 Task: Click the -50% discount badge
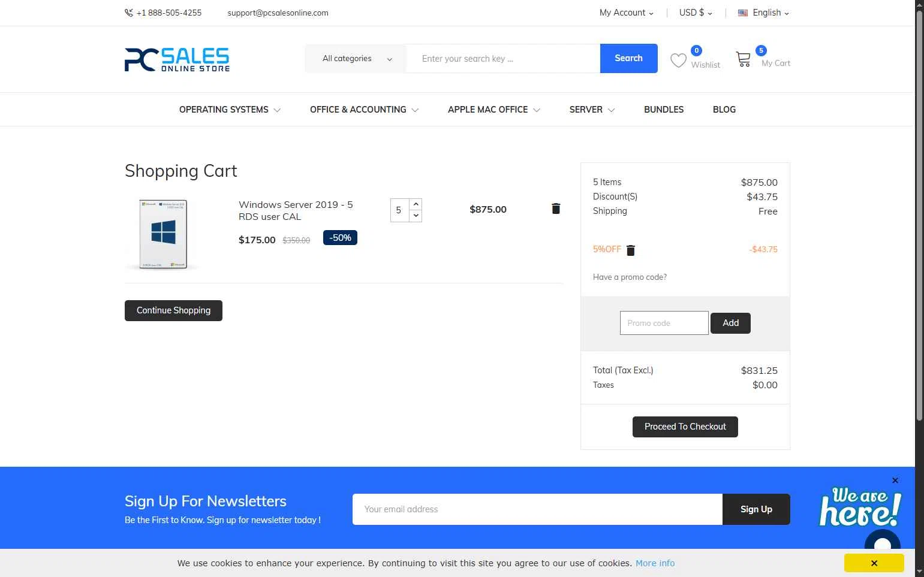click(340, 238)
